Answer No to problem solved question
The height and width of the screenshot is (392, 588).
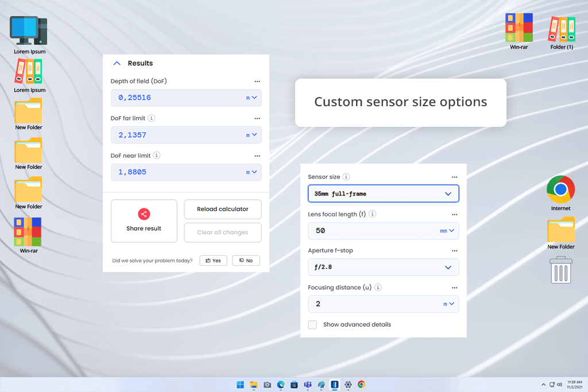coord(246,261)
